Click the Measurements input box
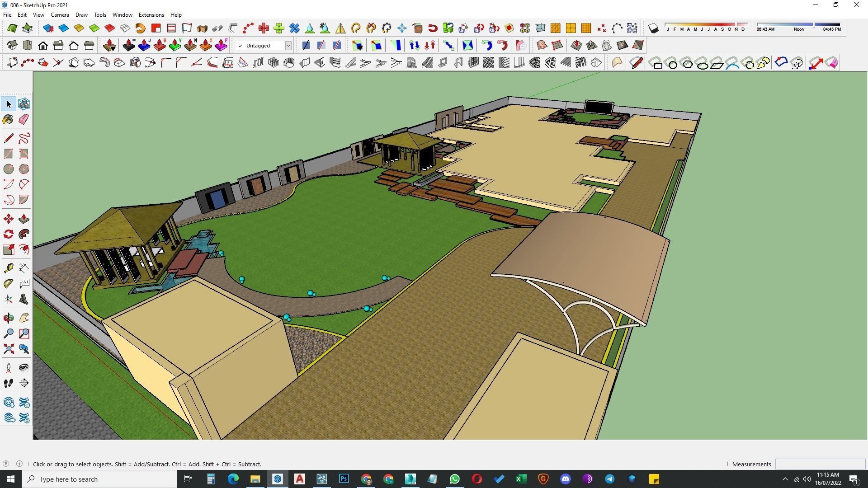 click(x=820, y=464)
